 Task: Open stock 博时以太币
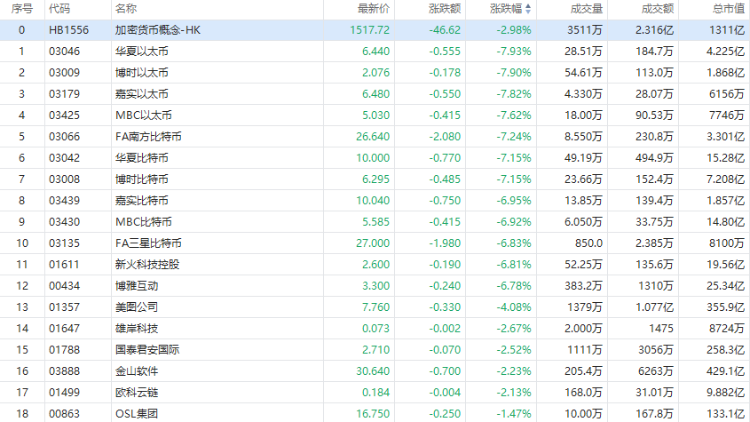[x=143, y=73]
